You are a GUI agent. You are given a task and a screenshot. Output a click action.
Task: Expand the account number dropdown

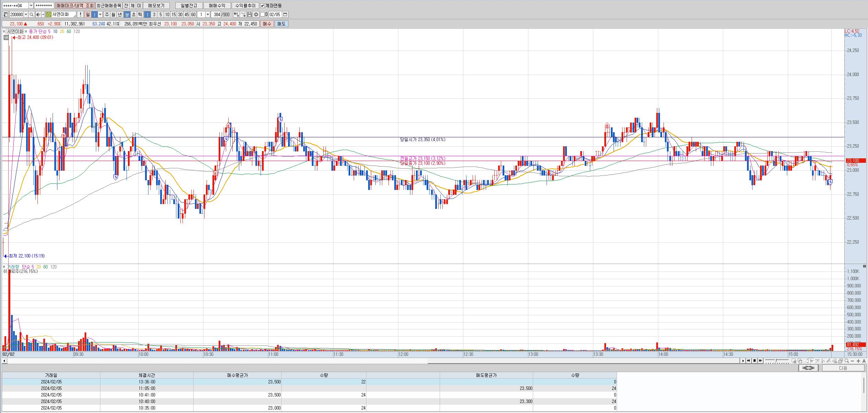tap(31, 6)
